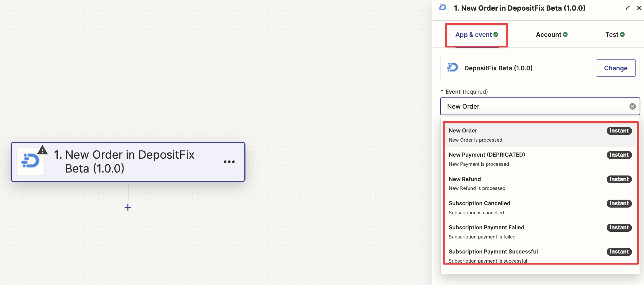Screen dimensions: 644x285
Task: Click the green check next to Account
Action: tap(565, 34)
